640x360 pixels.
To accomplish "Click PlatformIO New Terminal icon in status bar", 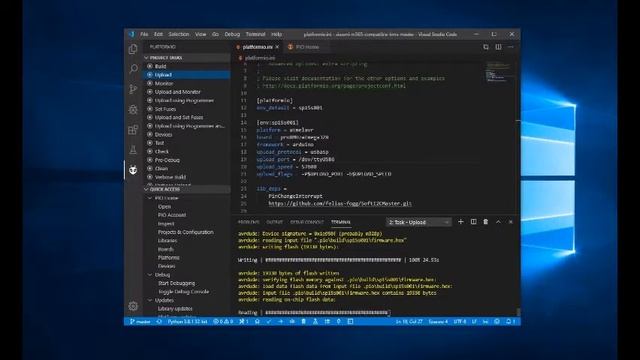I will point(350,322).
